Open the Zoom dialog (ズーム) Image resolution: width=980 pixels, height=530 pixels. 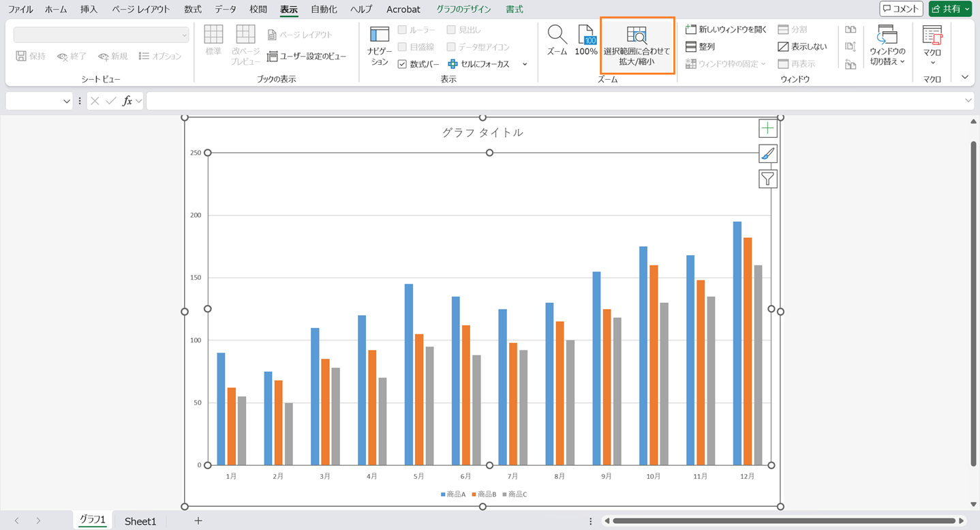[x=557, y=40]
